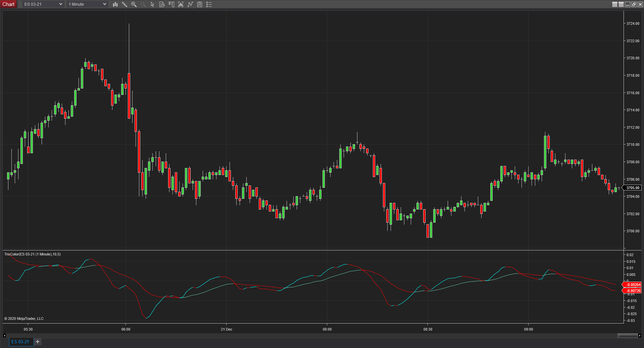
Task: Open the data box inspector icon
Action: [x=162, y=4]
